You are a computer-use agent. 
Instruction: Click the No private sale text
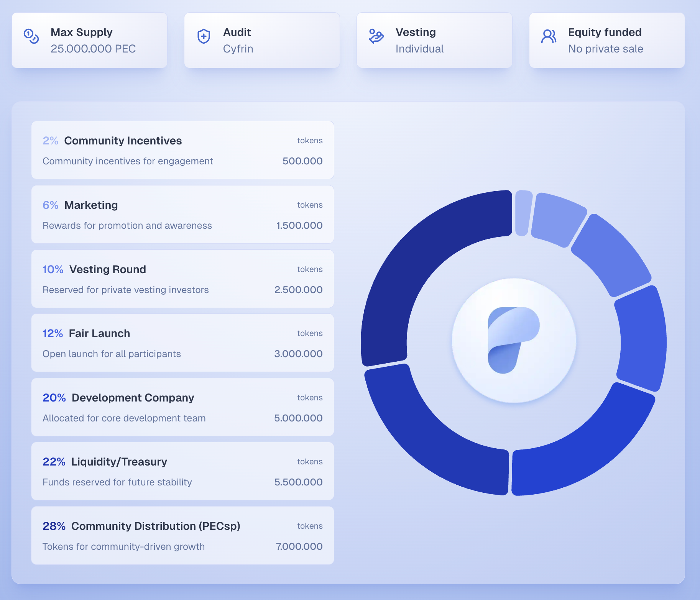click(x=605, y=49)
